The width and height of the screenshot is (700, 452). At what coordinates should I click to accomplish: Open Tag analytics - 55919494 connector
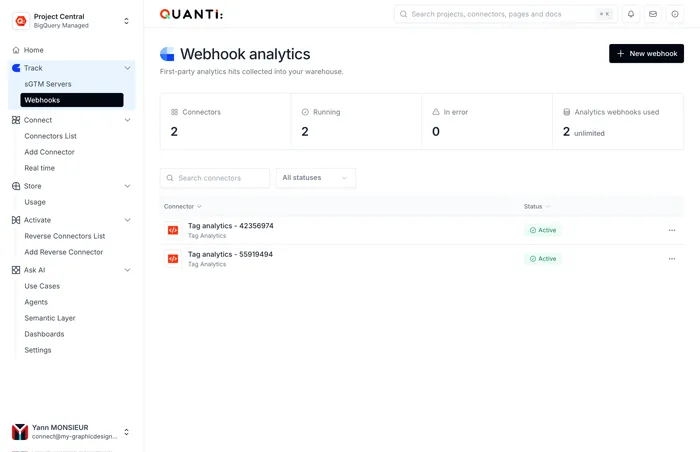[x=230, y=255]
